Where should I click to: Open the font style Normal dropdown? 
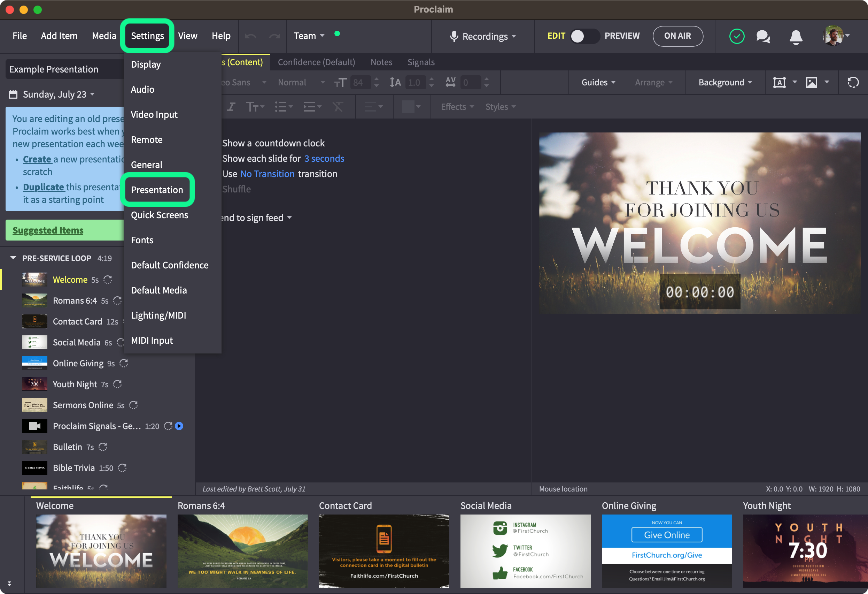301,82
